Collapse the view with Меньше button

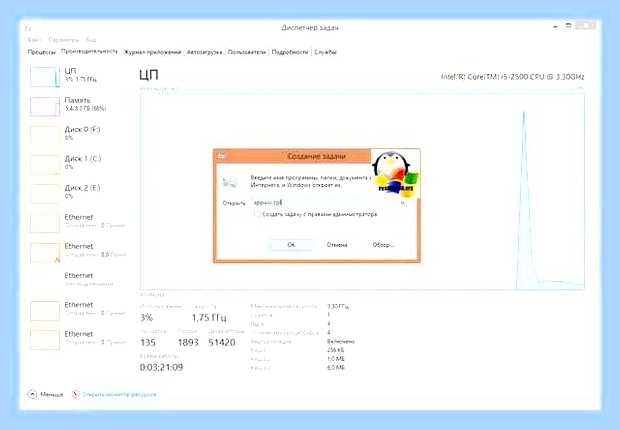(x=45, y=394)
